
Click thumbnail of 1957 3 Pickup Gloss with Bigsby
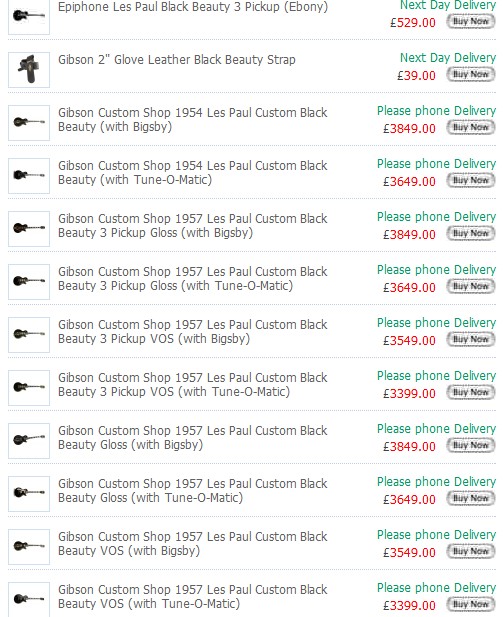click(x=29, y=229)
